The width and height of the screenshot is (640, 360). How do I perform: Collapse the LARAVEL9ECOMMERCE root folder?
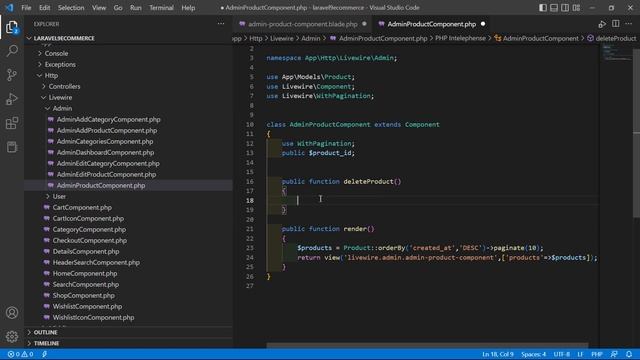pyautogui.click(x=64, y=38)
